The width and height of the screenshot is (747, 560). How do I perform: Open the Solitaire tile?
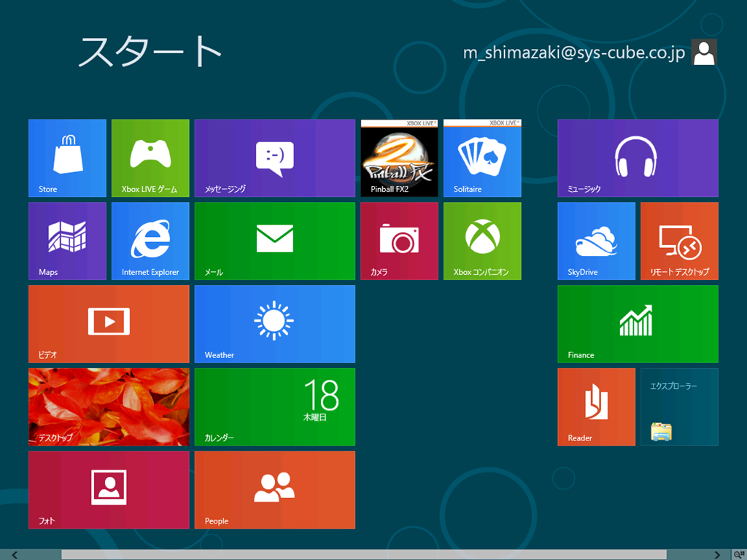pos(482,158)
